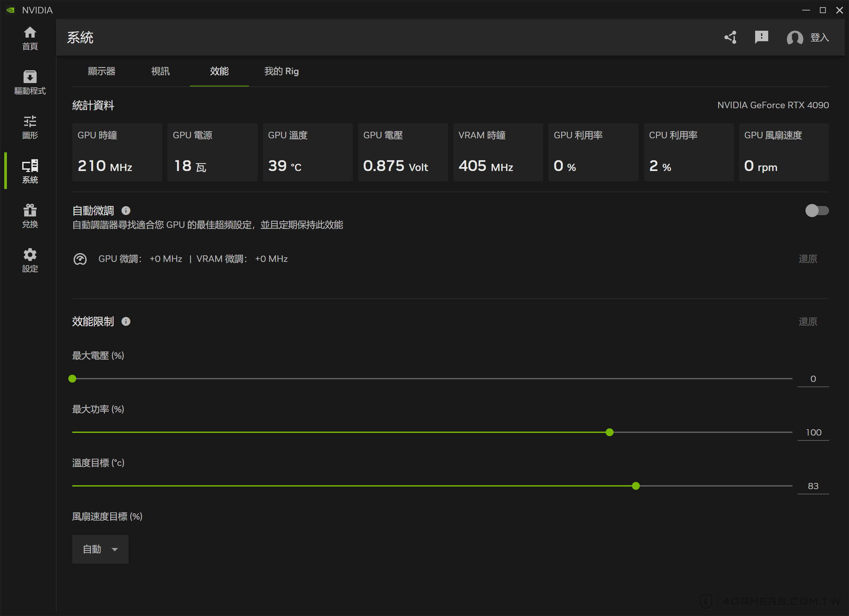
Task: Click the feedback exclamation bubble icon
Action: 761,37
